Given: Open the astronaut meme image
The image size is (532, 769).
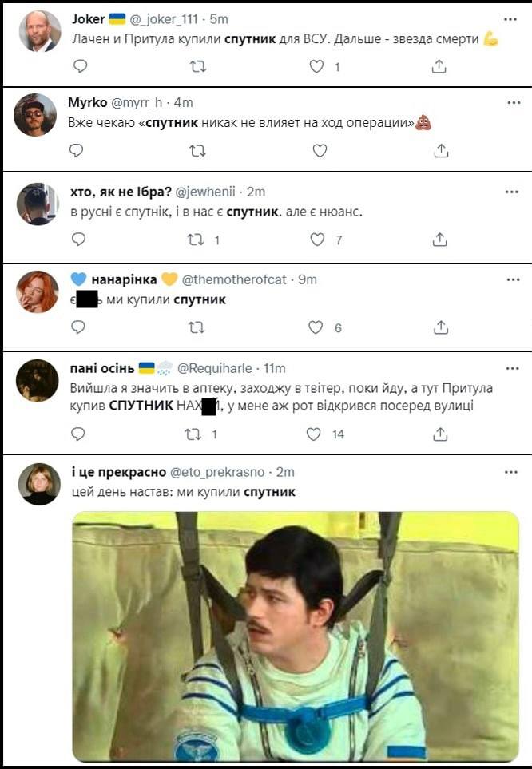Looking at the screenshot, I should [x=296, y=636].
